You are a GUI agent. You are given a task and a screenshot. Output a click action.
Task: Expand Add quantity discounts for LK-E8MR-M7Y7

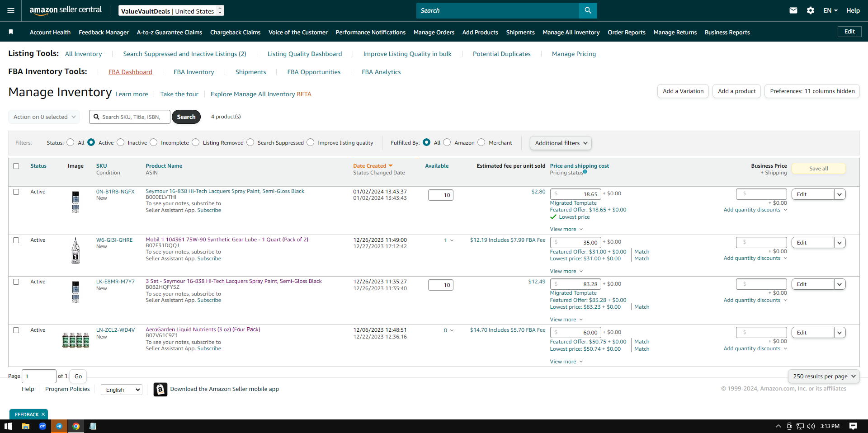point(755,300)
